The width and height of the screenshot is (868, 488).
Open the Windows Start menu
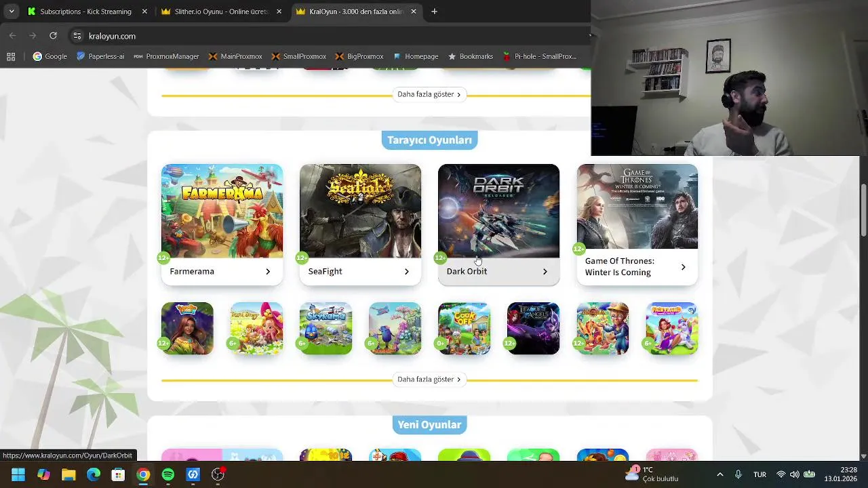coord(18,474)
